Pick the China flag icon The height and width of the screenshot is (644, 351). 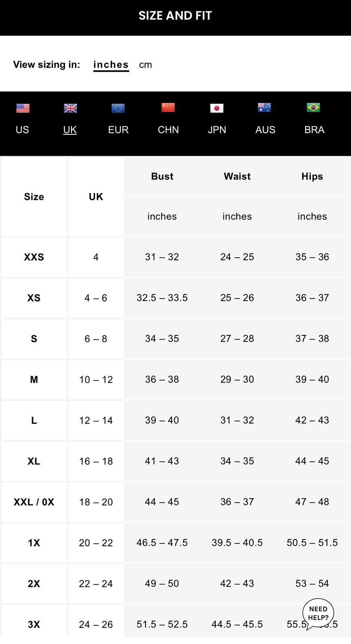(168, 107)
